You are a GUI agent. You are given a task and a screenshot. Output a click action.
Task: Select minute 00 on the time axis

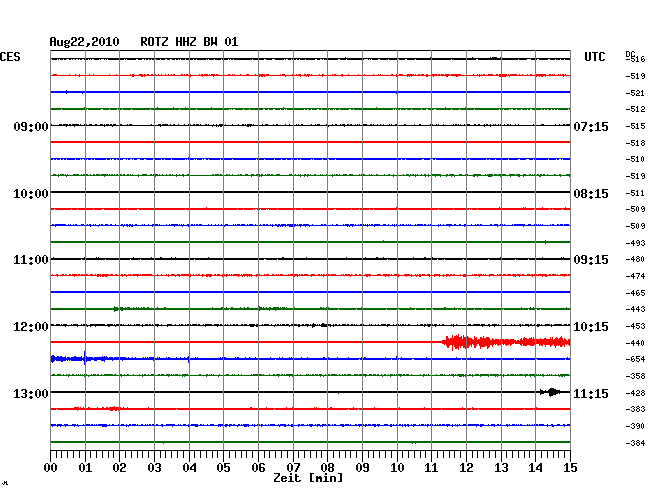click(x=51, y=468)
